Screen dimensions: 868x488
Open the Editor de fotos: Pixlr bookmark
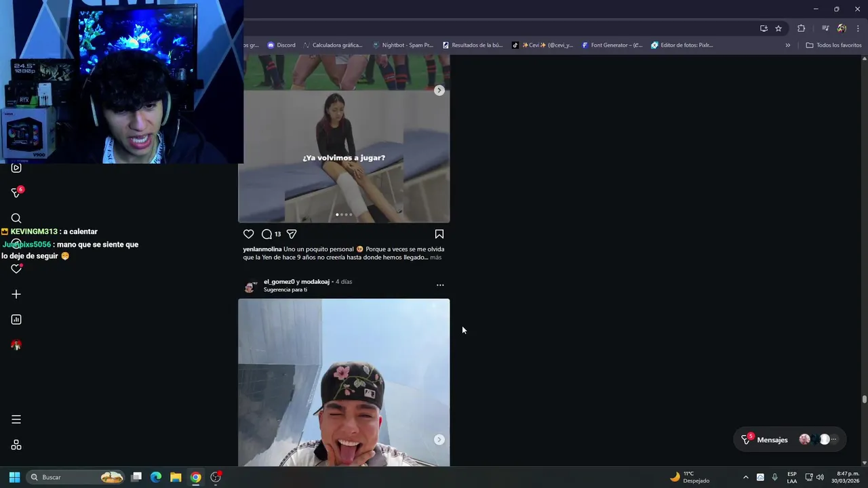coord(682,45)
